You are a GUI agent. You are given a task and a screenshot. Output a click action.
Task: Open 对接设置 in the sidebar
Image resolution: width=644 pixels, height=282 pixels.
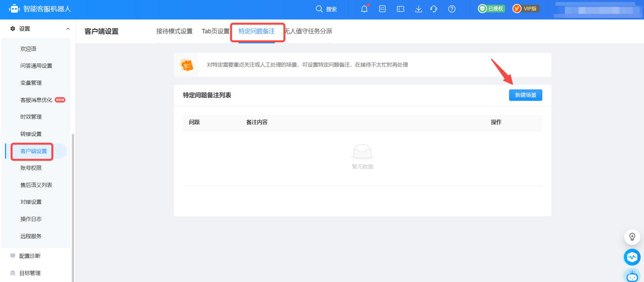pyautogui.click(x=31, y=202)
